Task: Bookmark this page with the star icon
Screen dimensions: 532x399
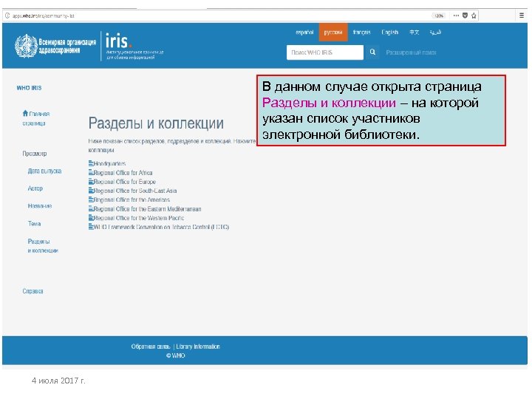Action: click(474, 16)
